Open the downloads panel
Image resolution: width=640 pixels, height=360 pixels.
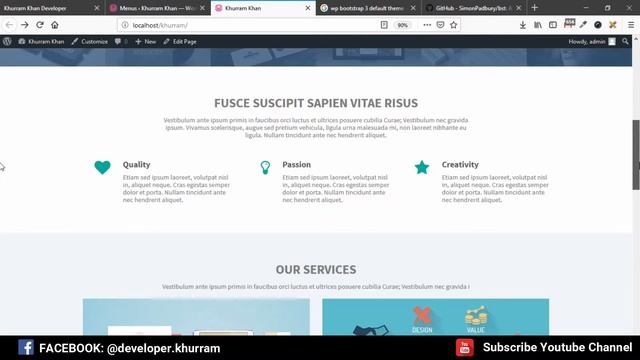coord(522,25)
